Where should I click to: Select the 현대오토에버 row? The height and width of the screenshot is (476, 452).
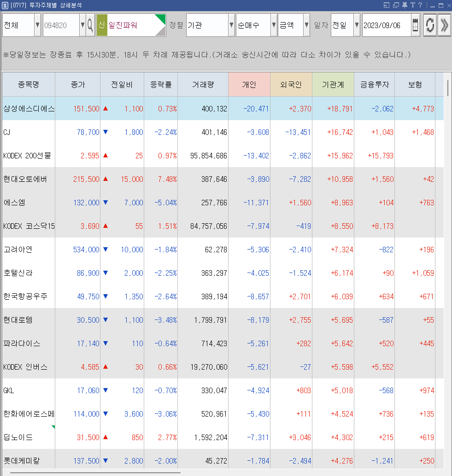(x=223, y=179)
